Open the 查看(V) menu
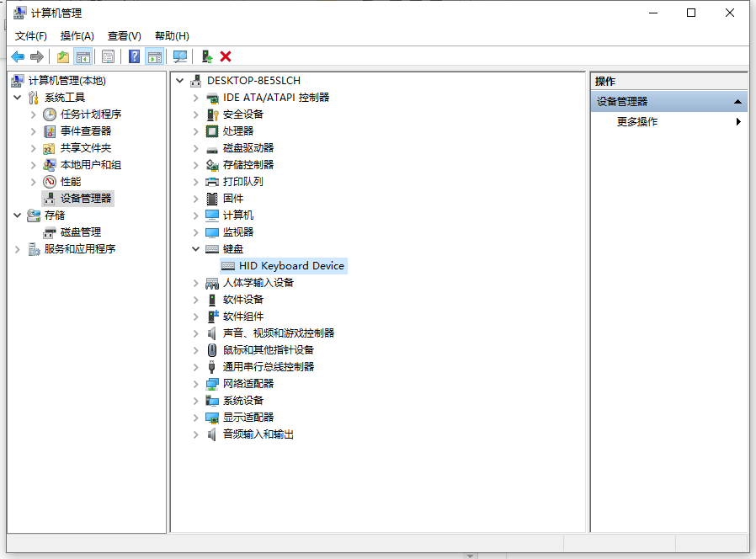Screen dimensions: 756x559 [x=124, y=36]
